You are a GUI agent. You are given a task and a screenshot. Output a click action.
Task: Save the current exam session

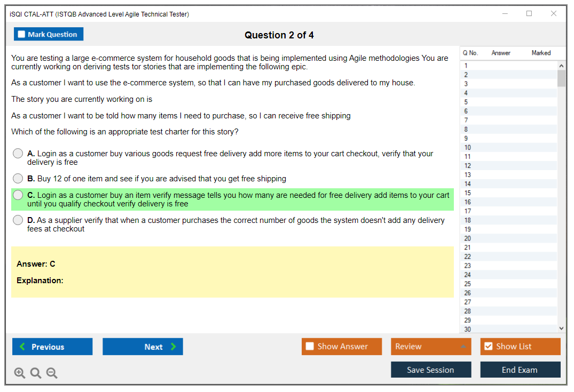(x=431, y=370)
